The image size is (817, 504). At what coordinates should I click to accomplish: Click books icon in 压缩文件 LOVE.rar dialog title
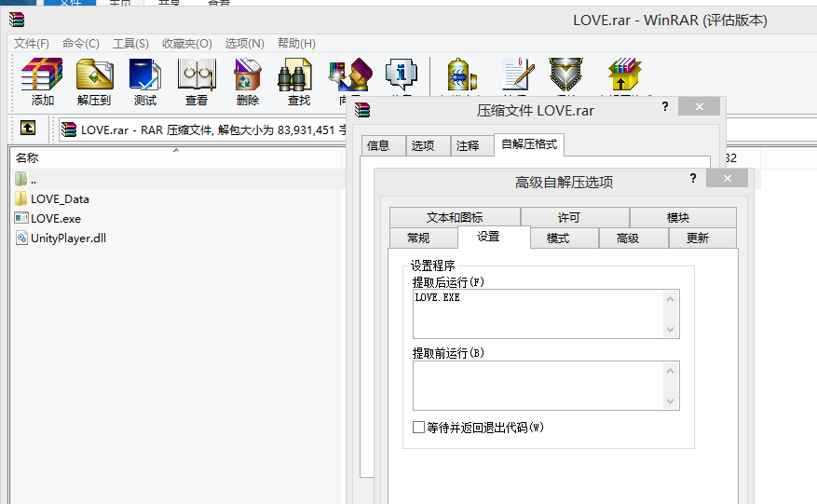pyautogui.click(x=362, y=110)
